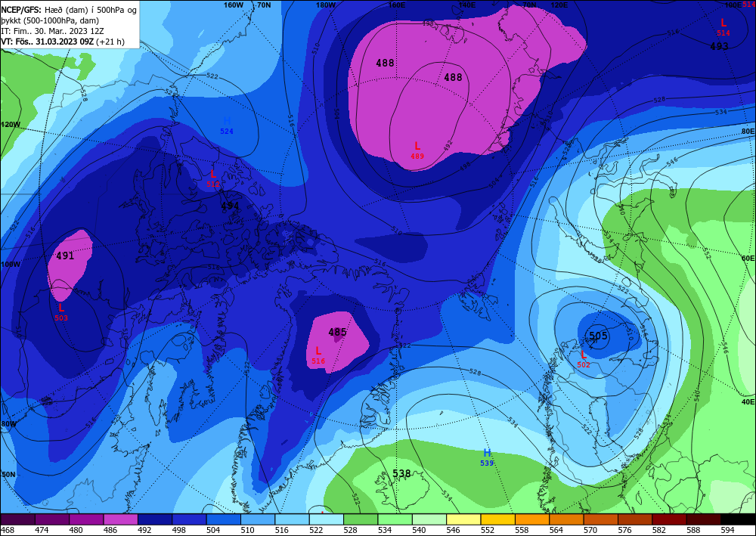This screenshot has width=756, height=536.
Task: Click the 120E longitude label
Action: [x=559, y=5]
